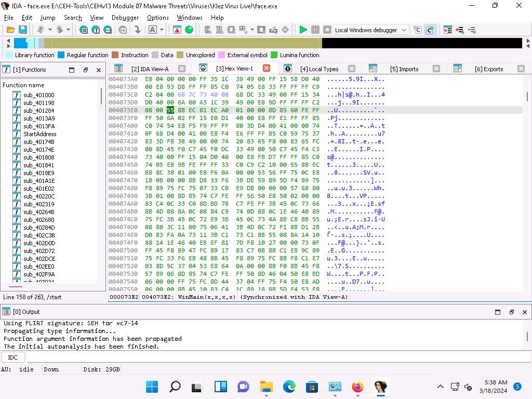Click the down-arrow jump icon in toolbar
The width and height of the screenshot is (532, 399).
[x=138, y=30]
